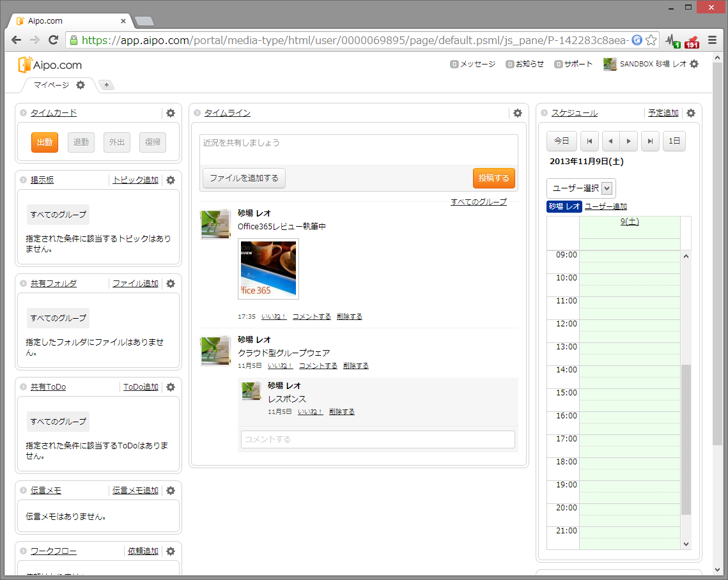This screenshot has height=580, width=728.
Task: Open the Chrome menu hamburger icon
Action: coord(712,40)
